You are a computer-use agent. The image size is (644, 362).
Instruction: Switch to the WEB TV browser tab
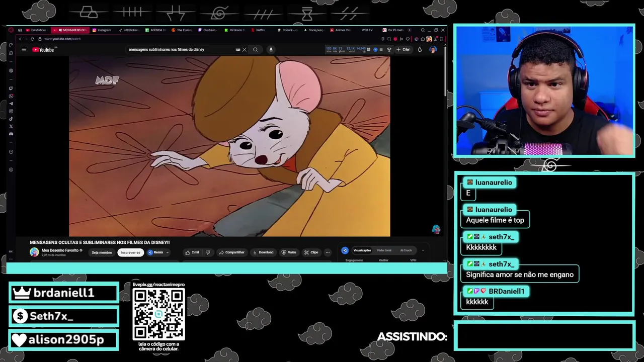point(366,30)
